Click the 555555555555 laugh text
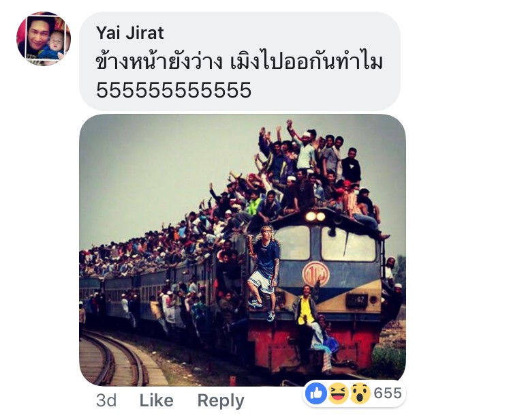The image size is (511, 420). (174, 90)
